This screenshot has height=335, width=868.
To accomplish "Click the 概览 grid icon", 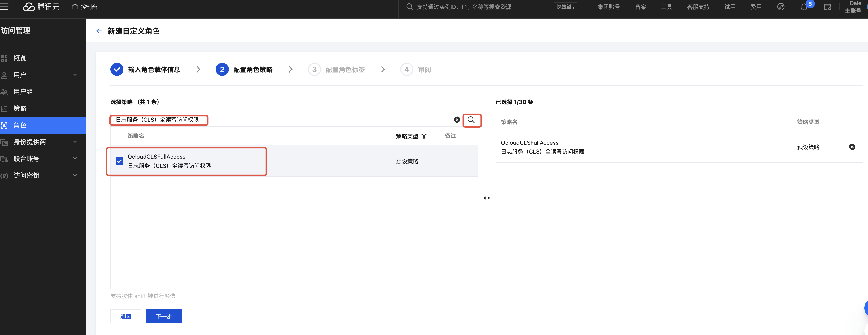I will click(4, 59).
